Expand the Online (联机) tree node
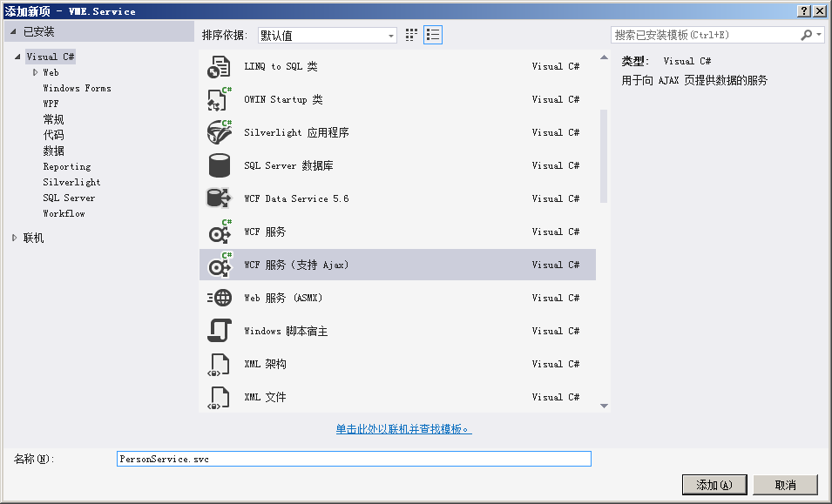This screenshot has height=504, width=832. (x=15, y=238)
